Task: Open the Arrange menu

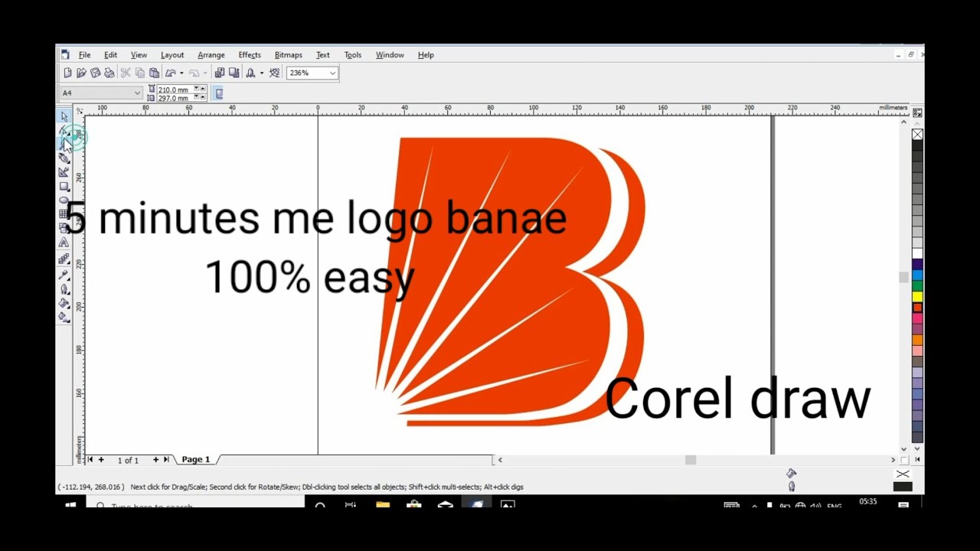Action: point(211,55)
